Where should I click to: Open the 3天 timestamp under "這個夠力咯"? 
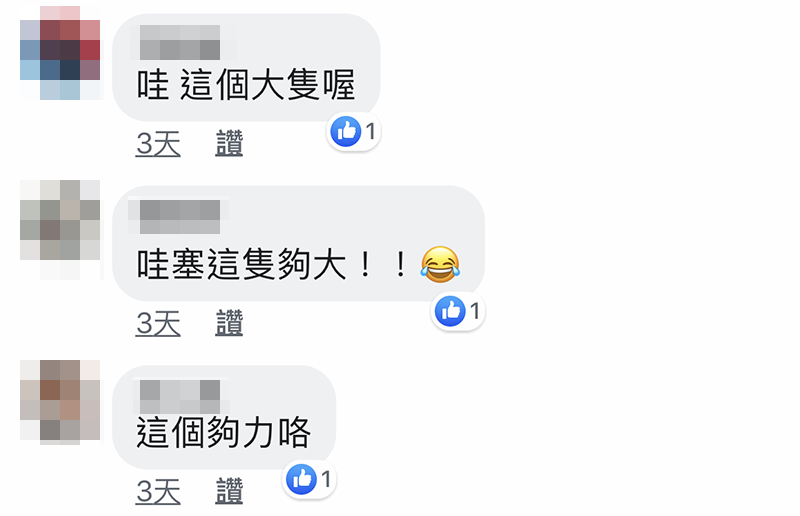(x=158, y=492)
